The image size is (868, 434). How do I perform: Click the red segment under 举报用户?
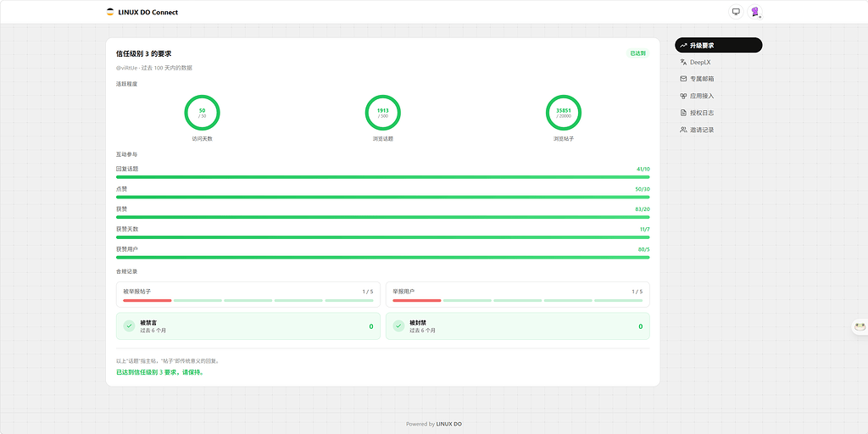pyautogui.click(x=417, y=301)
